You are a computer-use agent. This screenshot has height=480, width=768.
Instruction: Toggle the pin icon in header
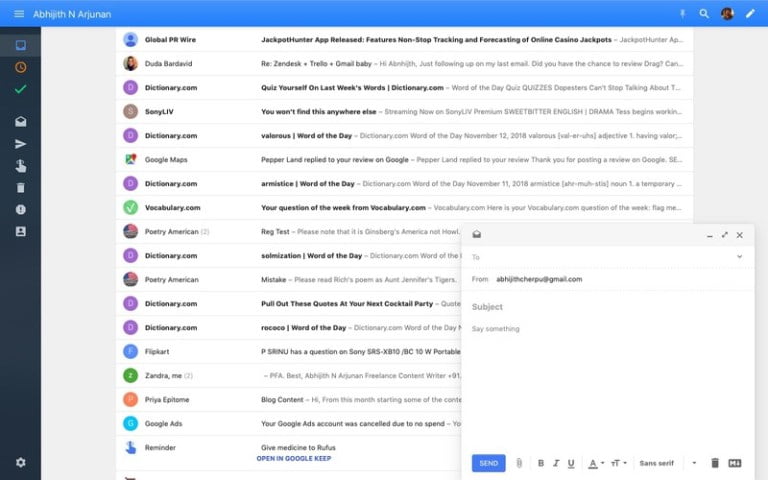click(x=683, y=13)
